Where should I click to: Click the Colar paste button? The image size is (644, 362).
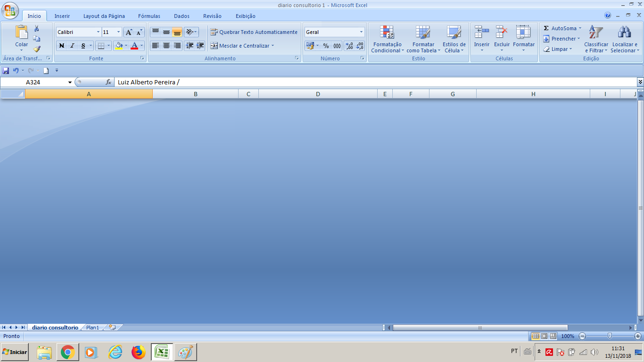(22, 38)
